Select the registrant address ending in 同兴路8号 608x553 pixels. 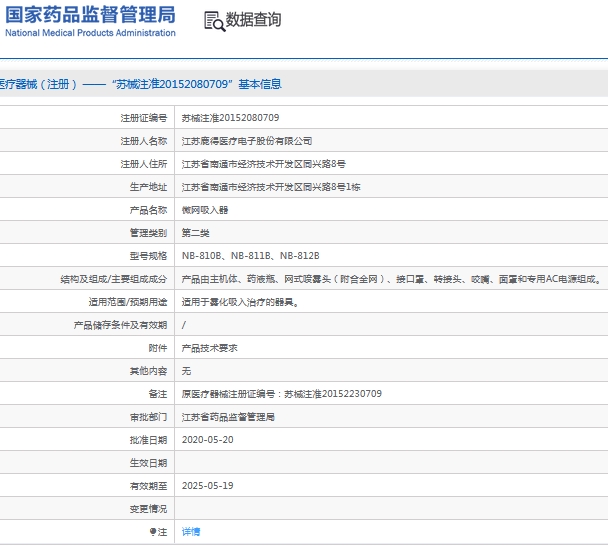(263, 164)
